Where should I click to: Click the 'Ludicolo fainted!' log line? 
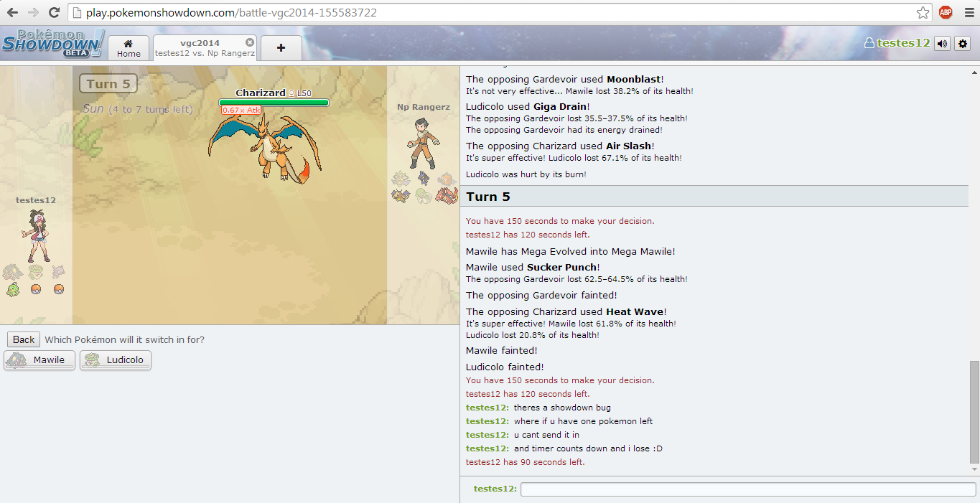505,367
